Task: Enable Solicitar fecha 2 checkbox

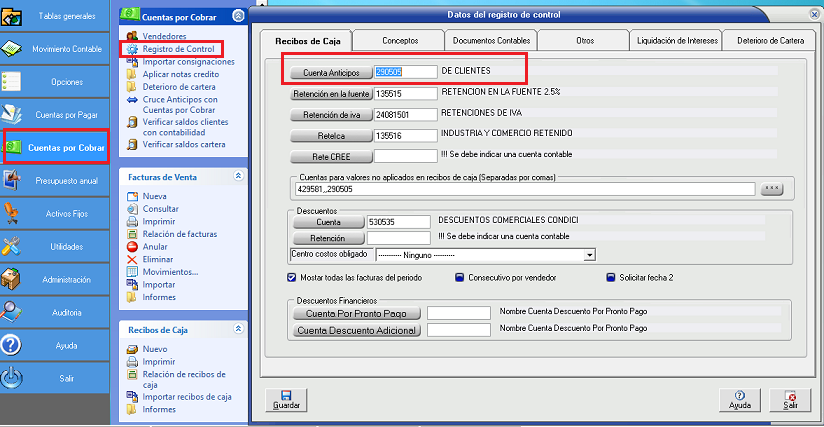Action: (611, 277)
